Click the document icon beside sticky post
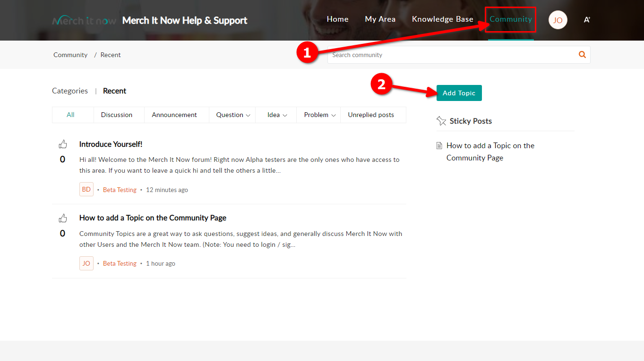 [x=439, y=146]
